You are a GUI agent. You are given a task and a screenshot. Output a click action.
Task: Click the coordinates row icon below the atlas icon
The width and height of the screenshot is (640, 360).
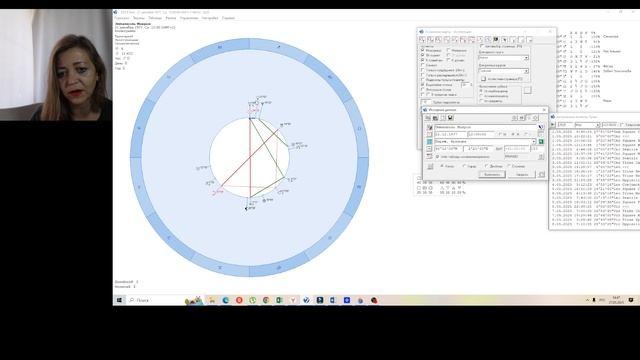(429, 149)
